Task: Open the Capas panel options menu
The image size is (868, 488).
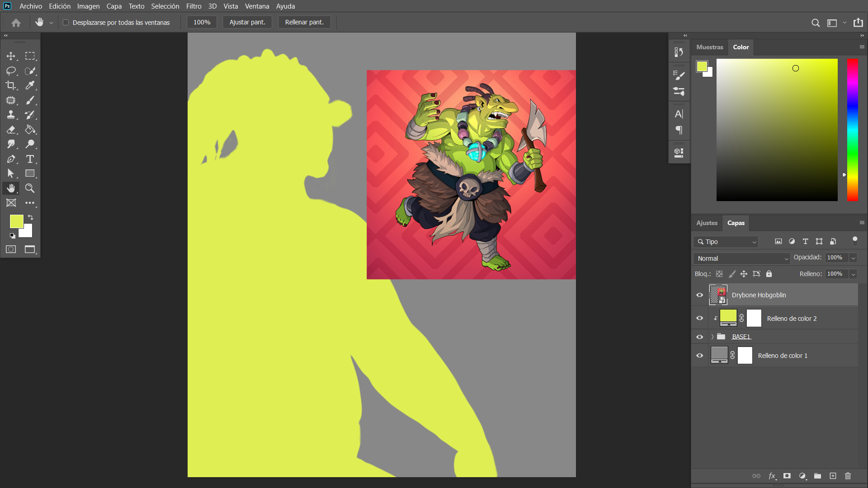Action: click(862, 223)
